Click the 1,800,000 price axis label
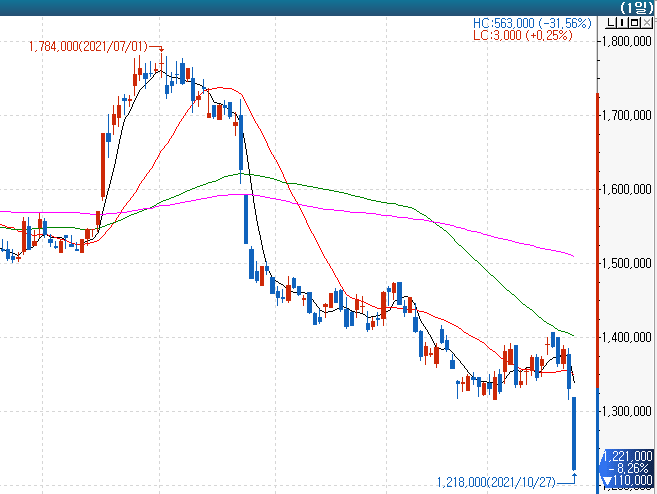This screenshot has width=657, height=494. point(629,42)
